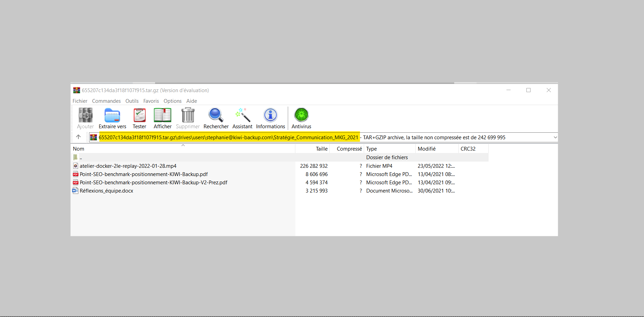Sort by the Compressé column header
Viewport: 644px width, 317px height.
(347, 149)
